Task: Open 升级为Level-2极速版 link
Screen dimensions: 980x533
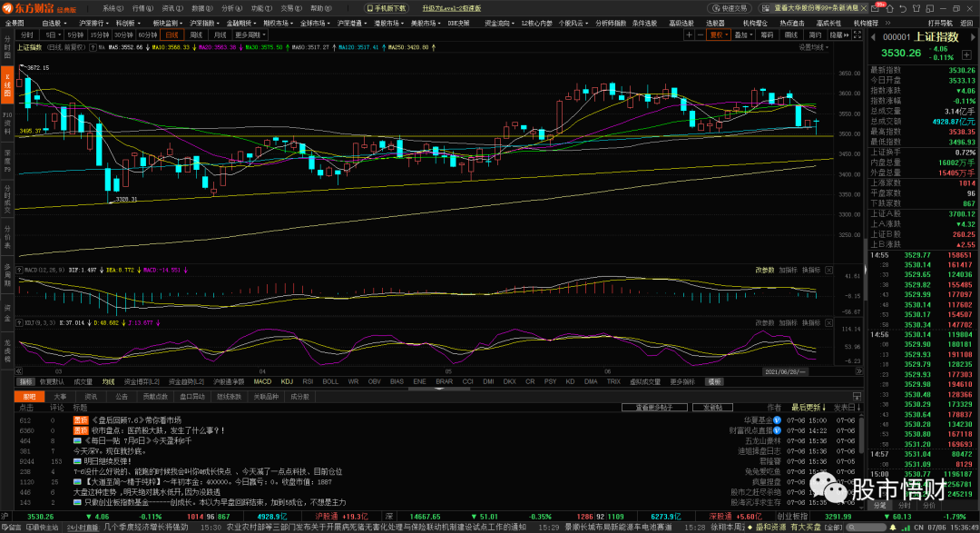Action: (x=451, y=8)
